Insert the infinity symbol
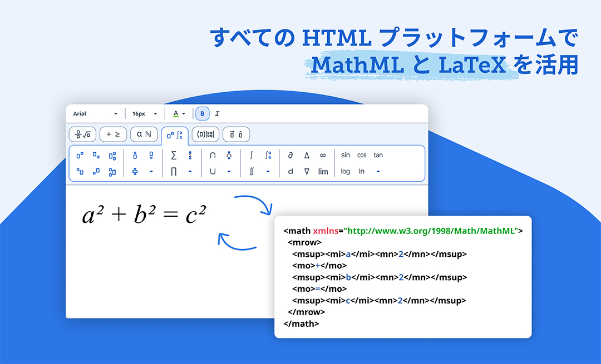This screenshot has height=364, width=601. (323, 155)
